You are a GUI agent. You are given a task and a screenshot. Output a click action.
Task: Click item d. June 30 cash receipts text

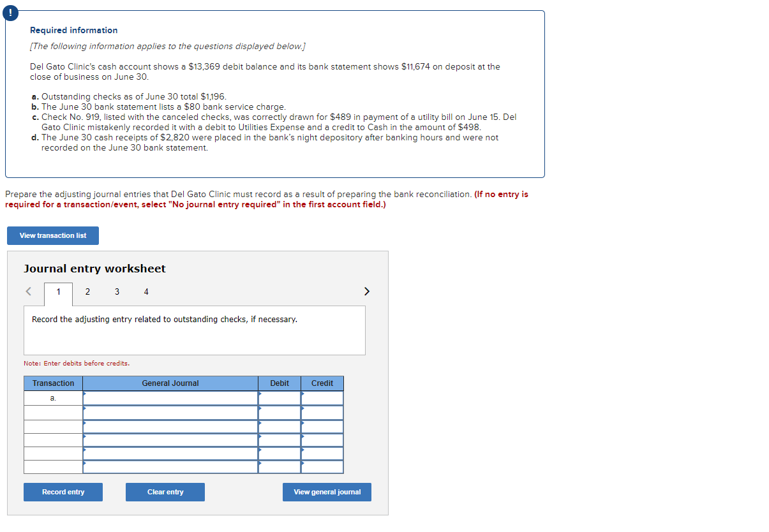[265, 143]
